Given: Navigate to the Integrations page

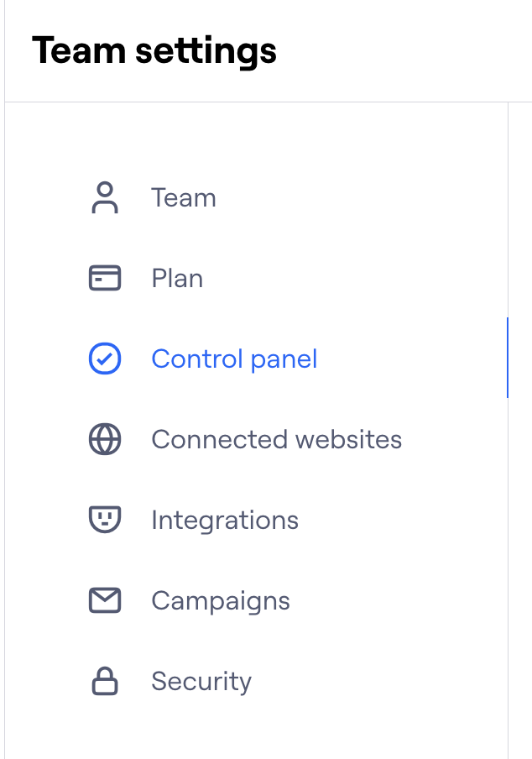Looking at the screenshot, I should pos(225,521).
